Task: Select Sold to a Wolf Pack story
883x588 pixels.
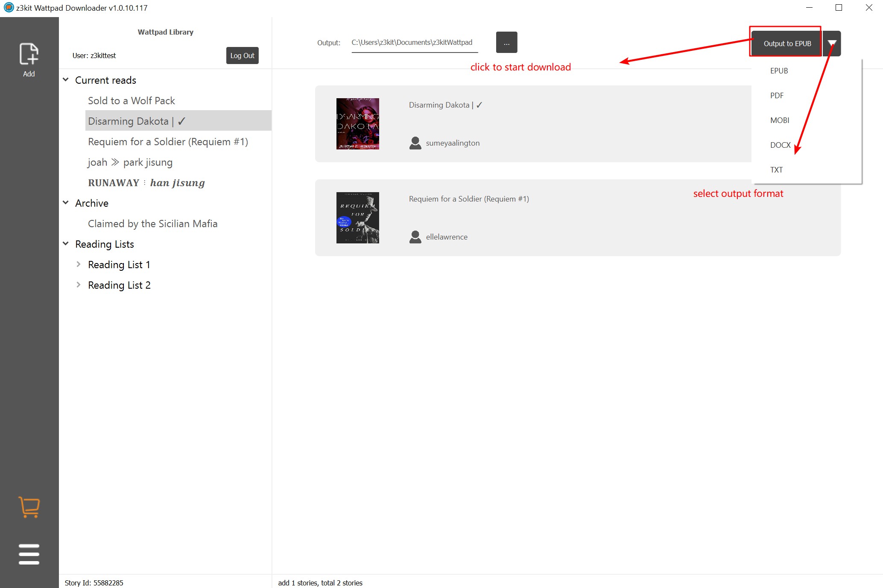Action: click(x=132, y=101)
